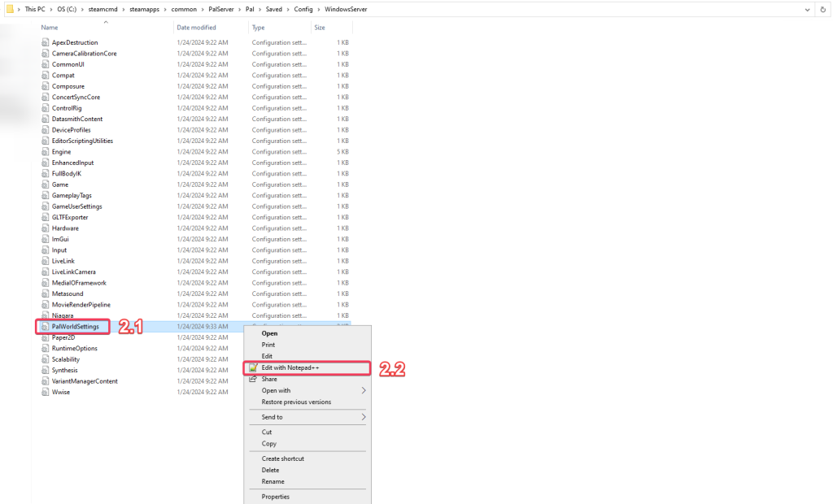Click the Share icon in the context menu
Image resolution: width=833 pixels, height=504 pixels.
pyautogui.click(x=255, y=379)
